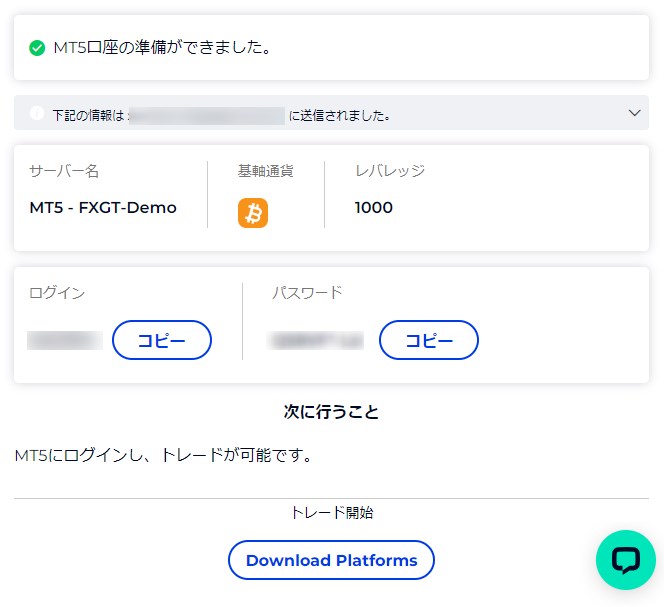664x607 pixels.
Task: Click the blurred password value
Action: [315, 341]
